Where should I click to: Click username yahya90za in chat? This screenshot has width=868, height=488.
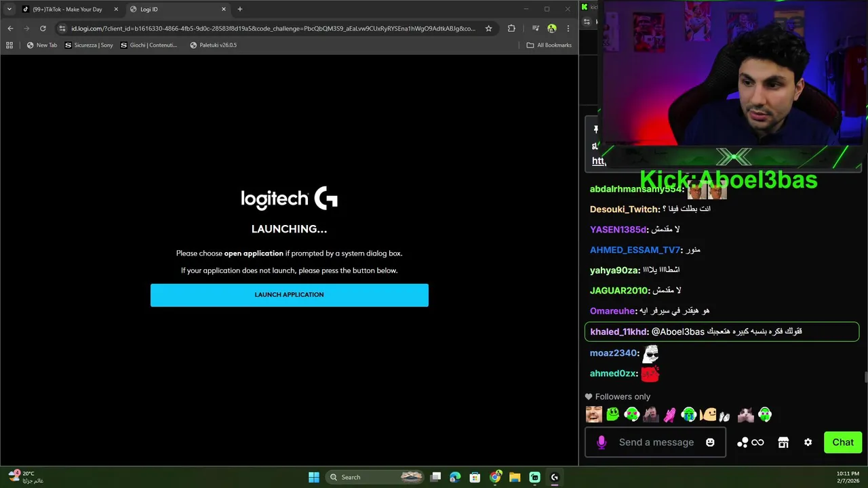614,270
